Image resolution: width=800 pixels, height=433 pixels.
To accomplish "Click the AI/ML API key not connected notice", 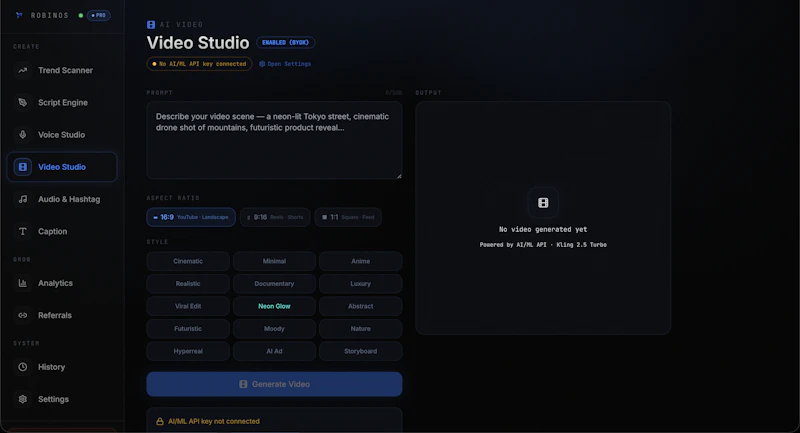I will click(x=274, y=421).
